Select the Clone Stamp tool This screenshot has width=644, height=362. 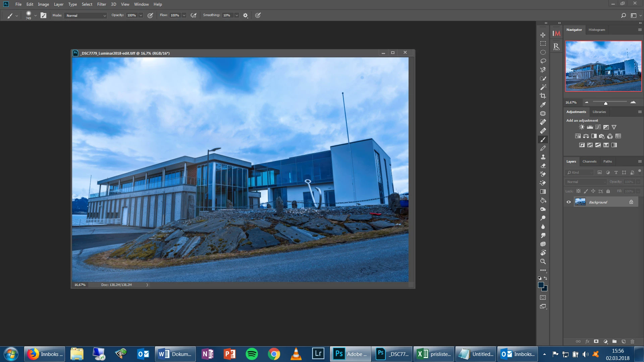pos(543,157)
